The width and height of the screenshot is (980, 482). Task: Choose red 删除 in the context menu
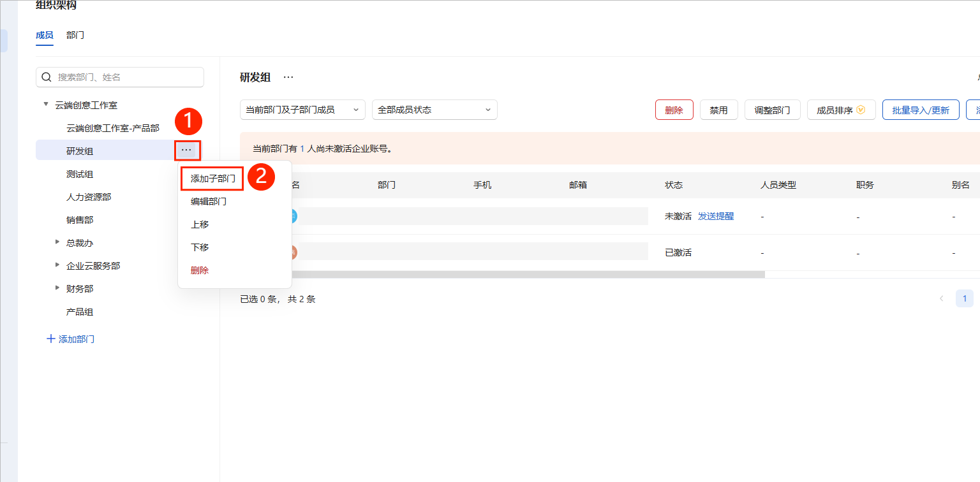pos(200,270)
